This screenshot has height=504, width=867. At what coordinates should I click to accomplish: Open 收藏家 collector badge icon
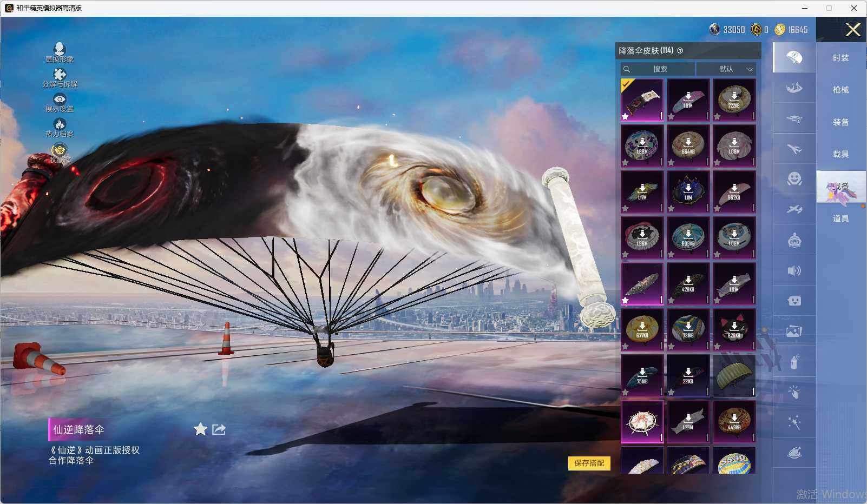[60, 152]
